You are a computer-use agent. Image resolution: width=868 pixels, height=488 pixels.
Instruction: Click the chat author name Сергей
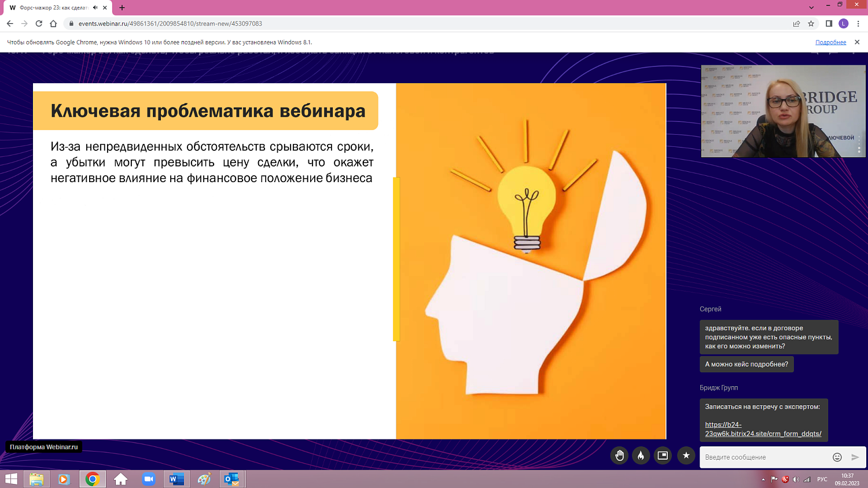pyautogui.click(x=711, y=309)
